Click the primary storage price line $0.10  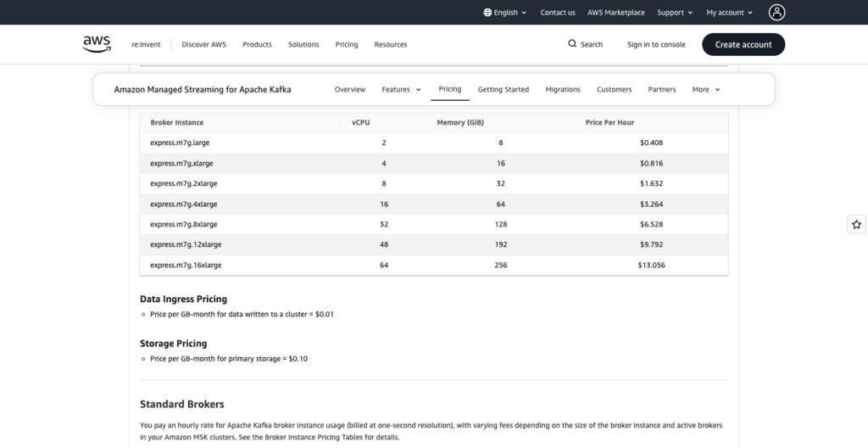click(229, 359)
